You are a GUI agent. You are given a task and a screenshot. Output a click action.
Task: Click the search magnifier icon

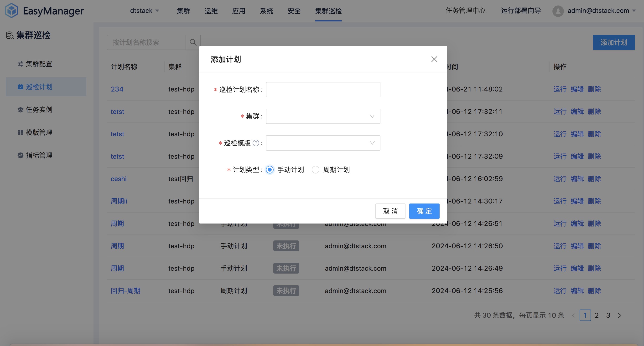pos(193,42)
